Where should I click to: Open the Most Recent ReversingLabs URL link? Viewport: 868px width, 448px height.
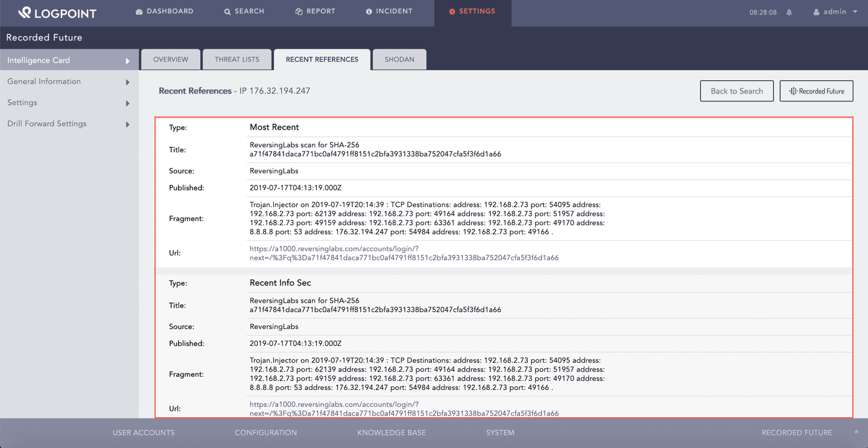(x=404, y=253)
